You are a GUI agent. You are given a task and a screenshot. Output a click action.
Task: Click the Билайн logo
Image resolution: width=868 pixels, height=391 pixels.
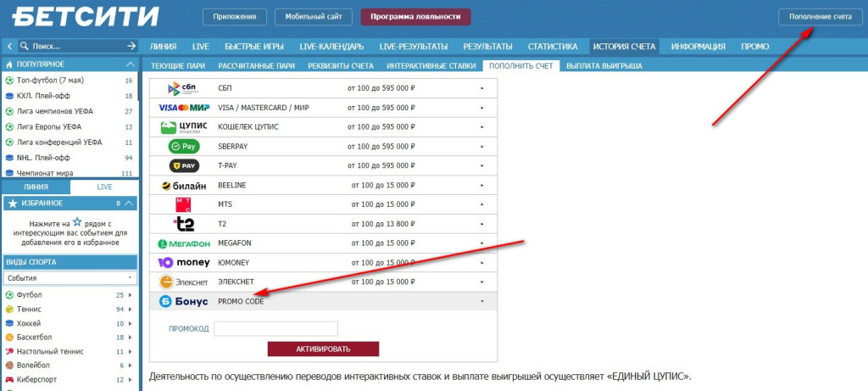coord(183,186)
